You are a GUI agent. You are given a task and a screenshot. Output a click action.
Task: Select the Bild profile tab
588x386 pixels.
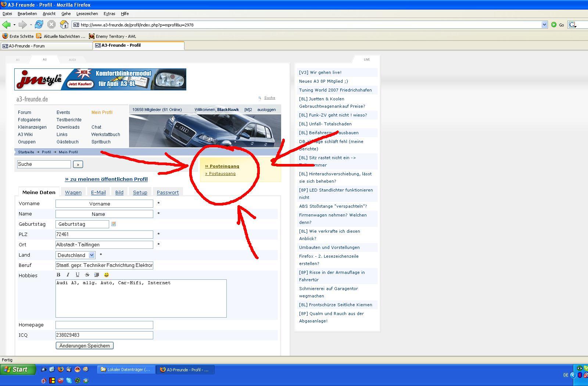119,192
